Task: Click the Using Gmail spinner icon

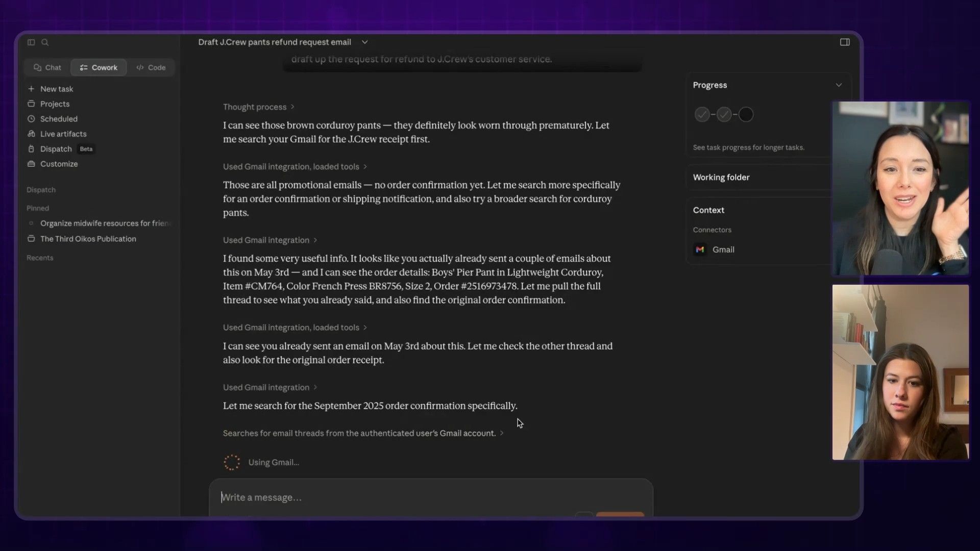Action: (x=232, y=462)
